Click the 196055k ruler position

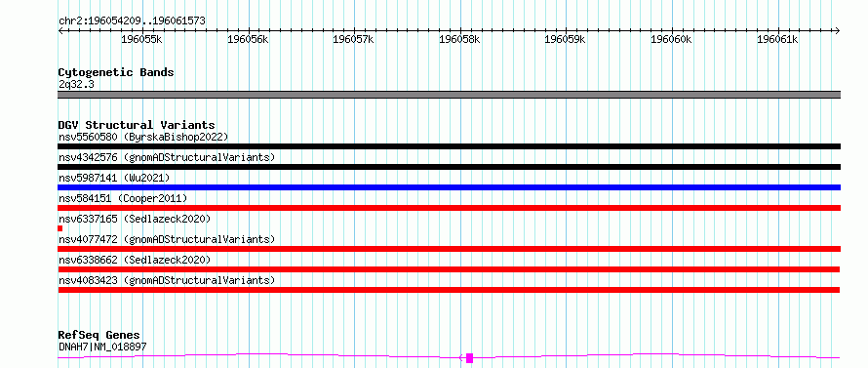141,39
